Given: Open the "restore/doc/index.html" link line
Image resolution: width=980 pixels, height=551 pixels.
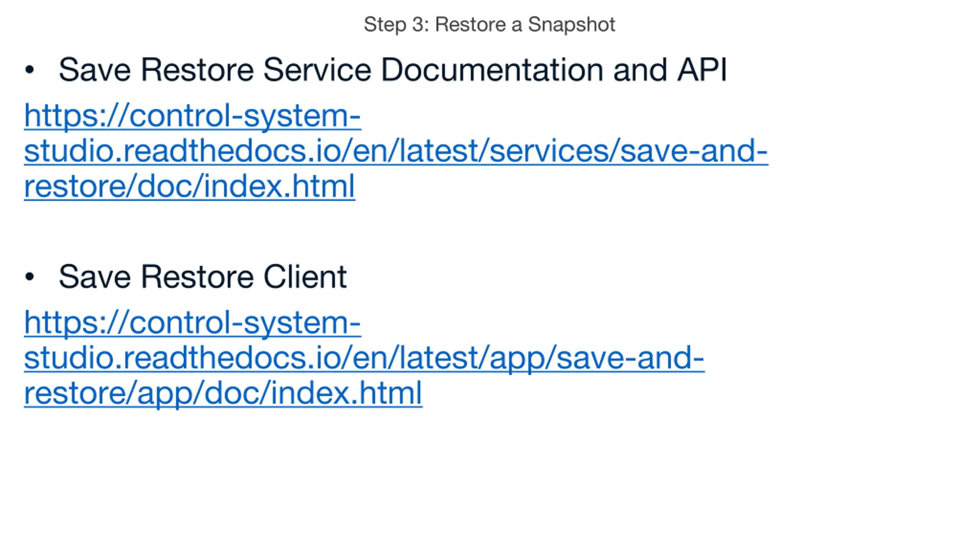Looking at the screenshot, I should [x=189, y=186].
